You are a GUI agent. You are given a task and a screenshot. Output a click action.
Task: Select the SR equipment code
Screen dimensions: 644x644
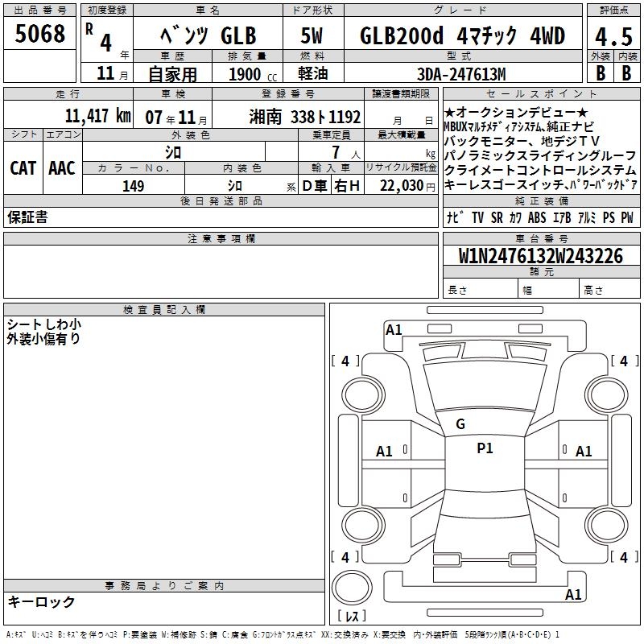pos(497,217)
